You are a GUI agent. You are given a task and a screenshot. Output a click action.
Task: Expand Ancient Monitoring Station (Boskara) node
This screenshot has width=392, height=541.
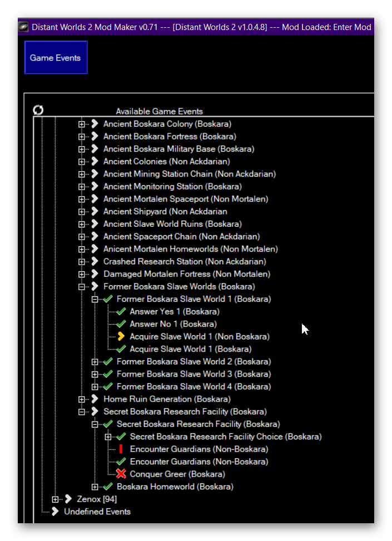81,187
